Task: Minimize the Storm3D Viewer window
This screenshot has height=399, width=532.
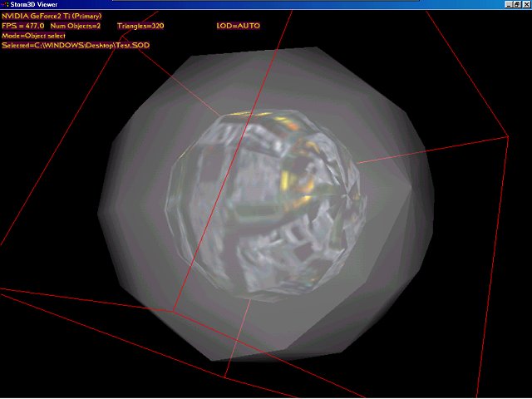Action: click(x=506, y=4)
